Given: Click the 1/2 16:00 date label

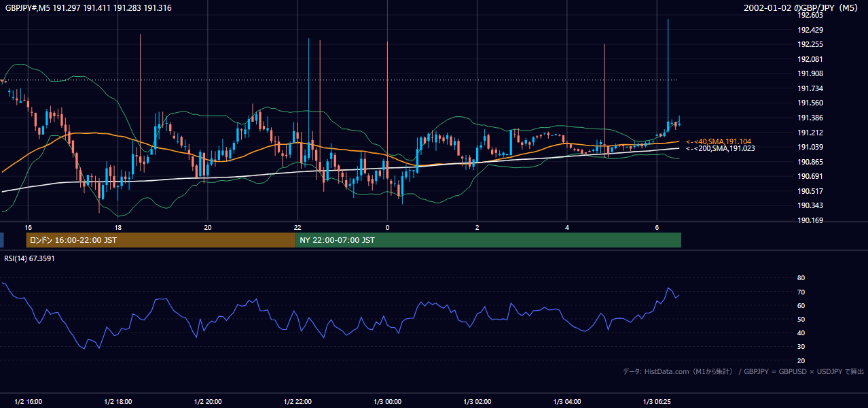Looking at the screenshot, I should [28, 401].
